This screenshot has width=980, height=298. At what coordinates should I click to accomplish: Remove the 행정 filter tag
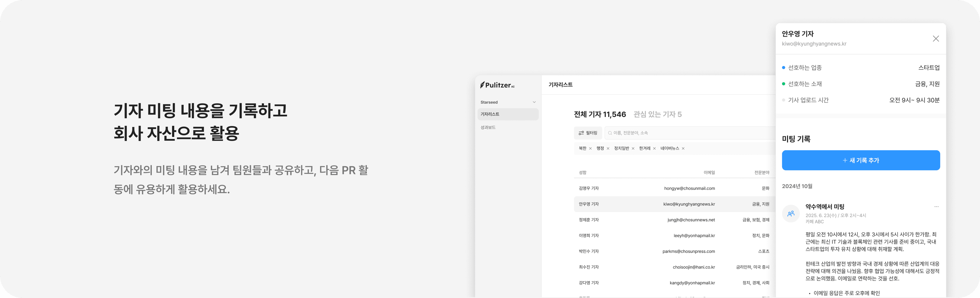608,149
